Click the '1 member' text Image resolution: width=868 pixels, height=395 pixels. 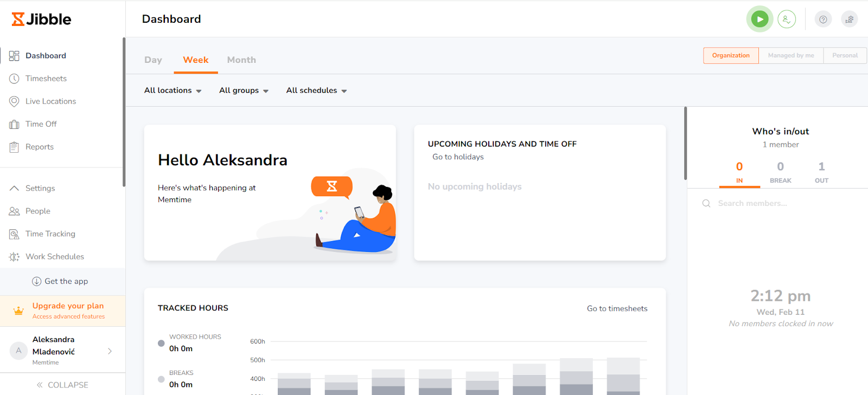click(781, 145)
